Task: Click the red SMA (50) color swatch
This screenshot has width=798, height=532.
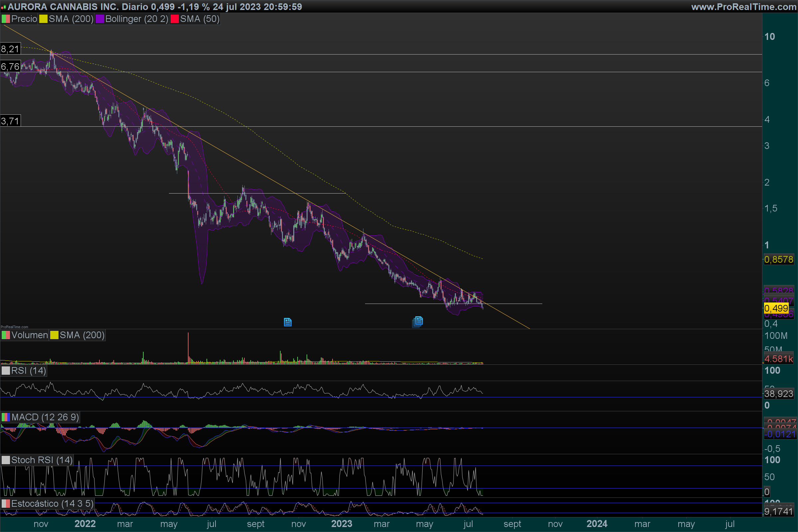Action: click(174, 19)
